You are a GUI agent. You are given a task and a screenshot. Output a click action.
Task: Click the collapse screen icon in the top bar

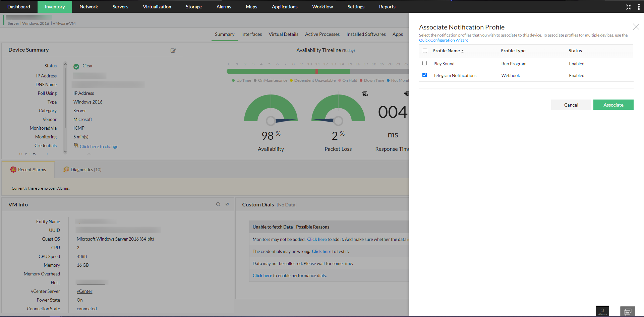629,7
